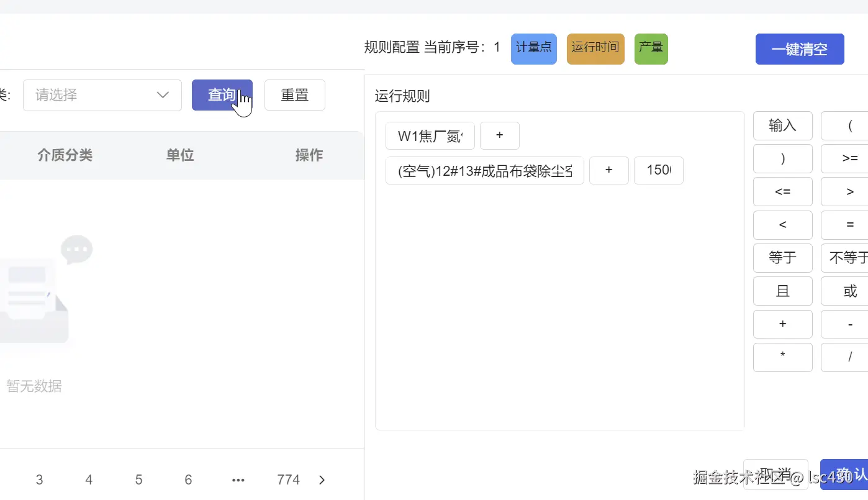Click the 一键清空 clear-all button

[800, 49]
